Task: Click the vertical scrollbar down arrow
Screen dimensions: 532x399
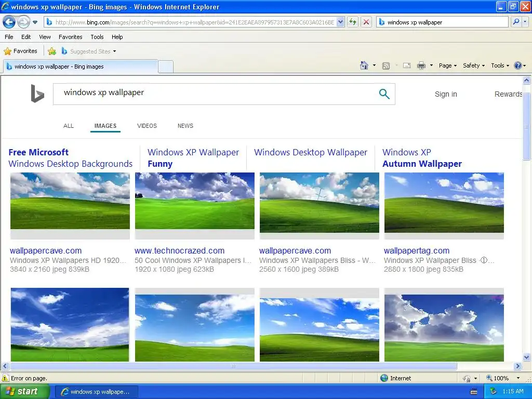Action: coord(527,357)
